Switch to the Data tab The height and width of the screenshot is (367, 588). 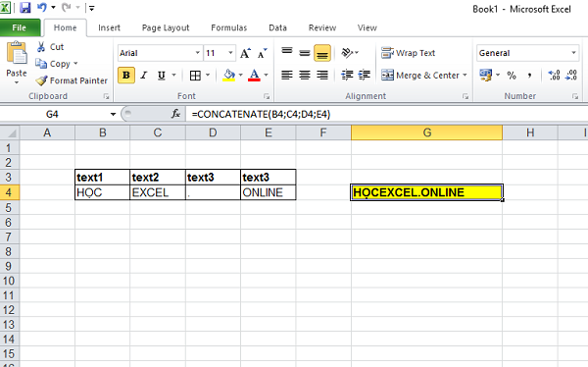(x=277, y=27)
